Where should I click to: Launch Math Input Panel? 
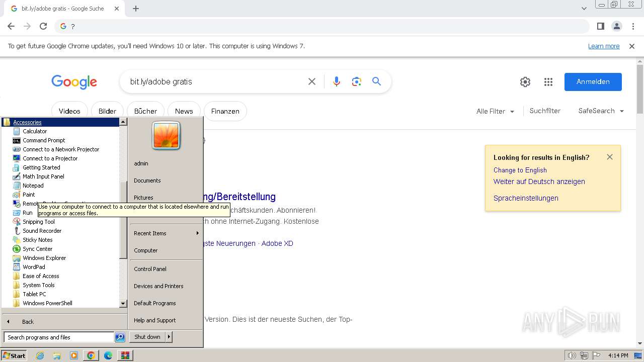[x=43, y=176]
